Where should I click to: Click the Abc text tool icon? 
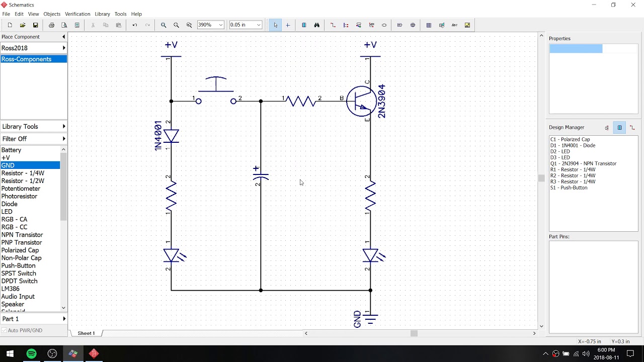pyautogui.click(x=454, y=25)
